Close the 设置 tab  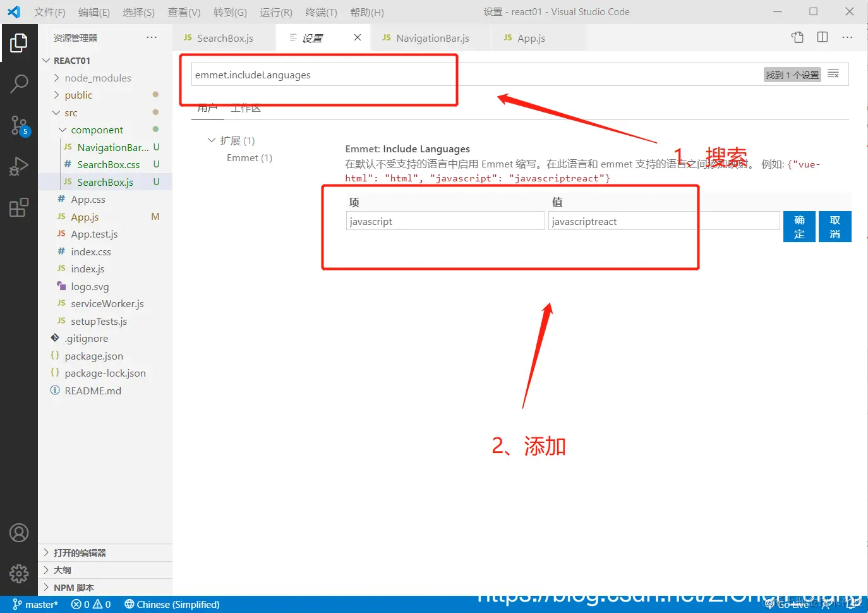point(358,37)
